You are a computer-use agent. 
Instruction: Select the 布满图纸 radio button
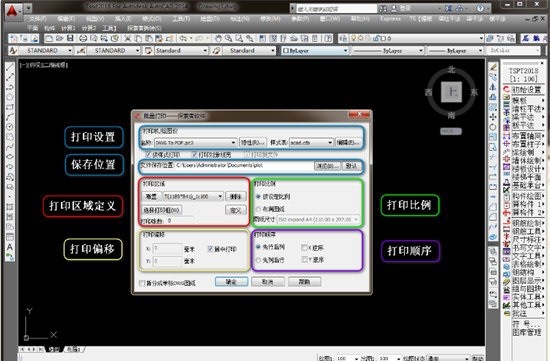[258, 209]
